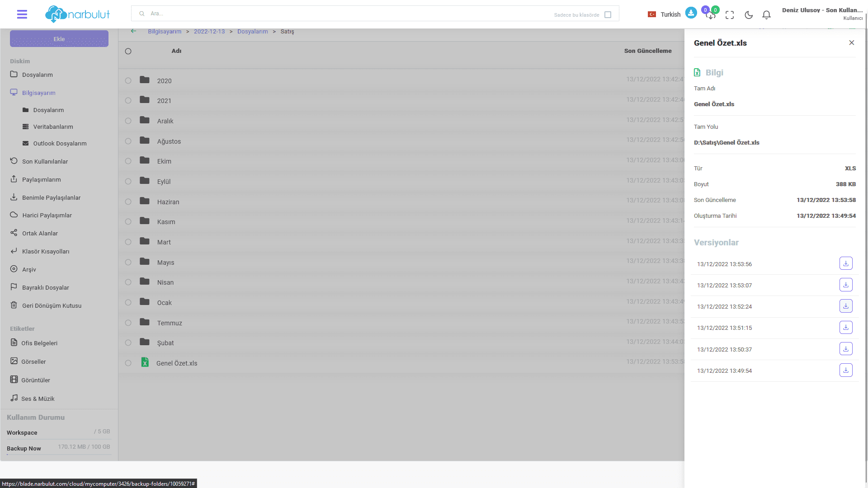The height and width of the screenshot is (488, 868).
Task: Go to 2022-12-13 breadcrumb link
Action: [x=209, y=31]
